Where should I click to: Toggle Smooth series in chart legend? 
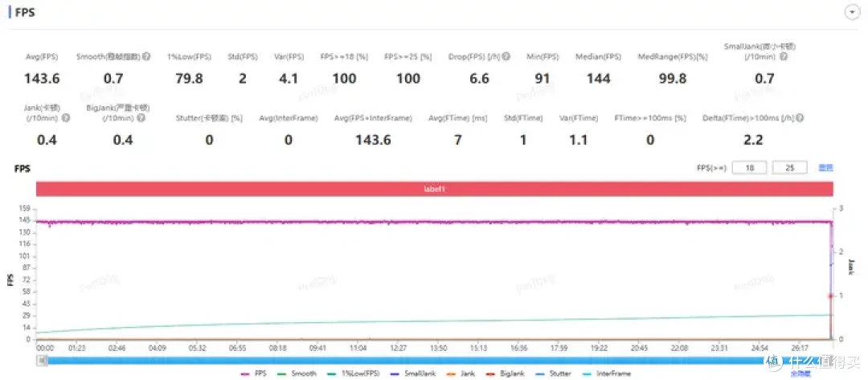click(x=296, y=374)
